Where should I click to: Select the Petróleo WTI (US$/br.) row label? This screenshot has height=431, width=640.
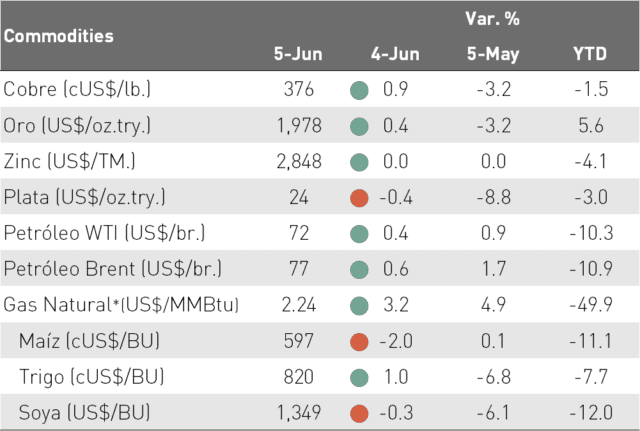coord(104,233)
